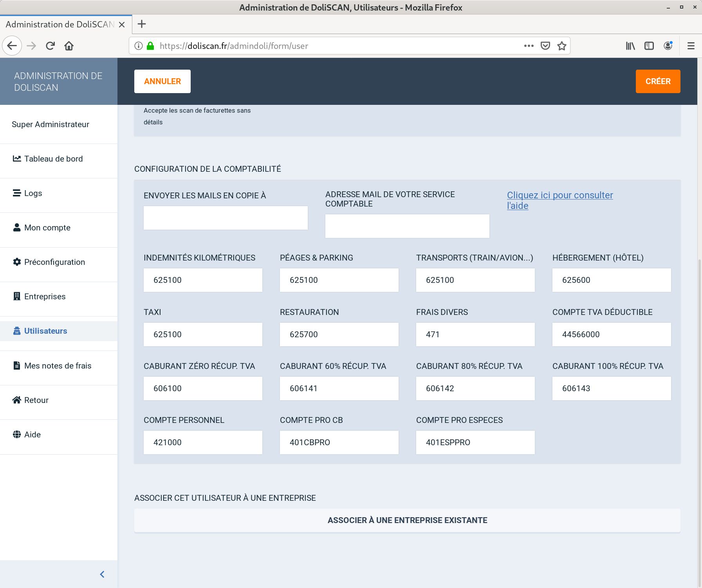The image size is (702, 588).
Task: Select Utilisateurs in the sidebar menu
Action: point(45,331)
